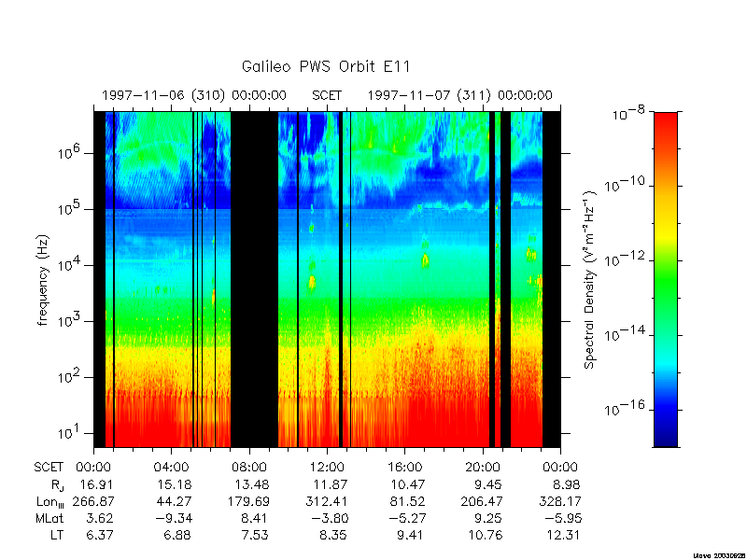This screenshot has height=560, width=747.
Task: Click the red top of the colorbar
Action: (x=666, y=124)
